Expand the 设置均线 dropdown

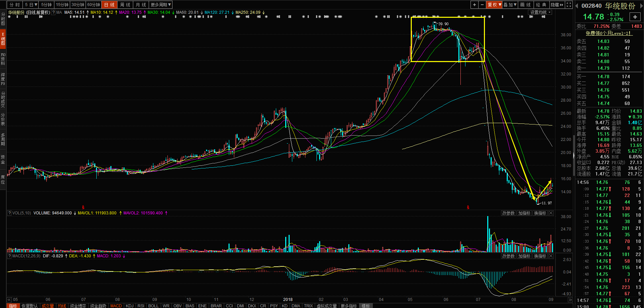[540, 12]
